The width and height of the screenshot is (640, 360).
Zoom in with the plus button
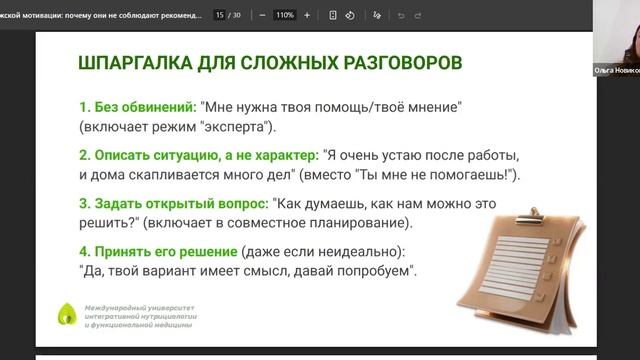[307, 16]
